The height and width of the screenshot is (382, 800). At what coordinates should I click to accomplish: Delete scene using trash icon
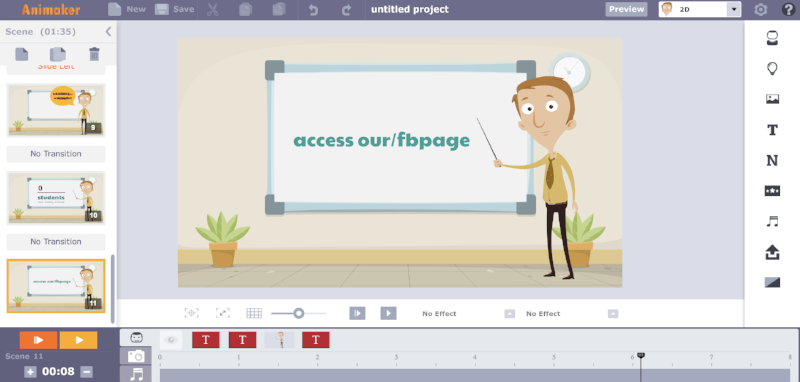(x=94, y=54)
